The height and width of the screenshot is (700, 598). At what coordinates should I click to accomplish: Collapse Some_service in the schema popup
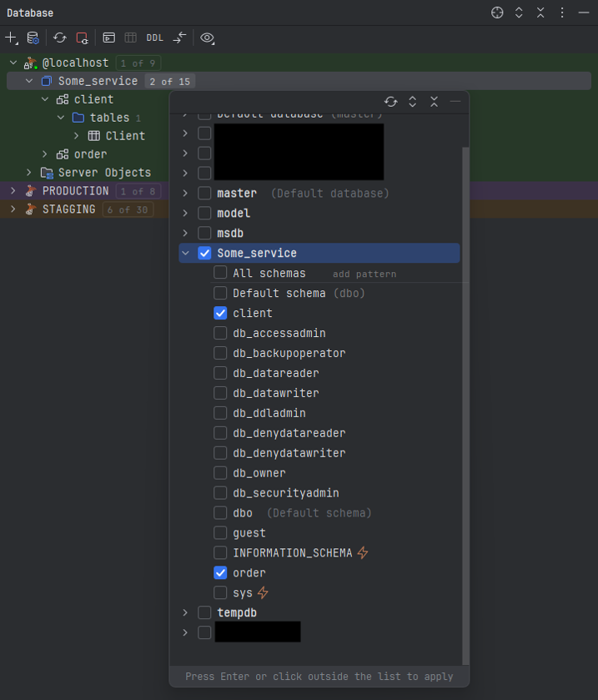185,253
